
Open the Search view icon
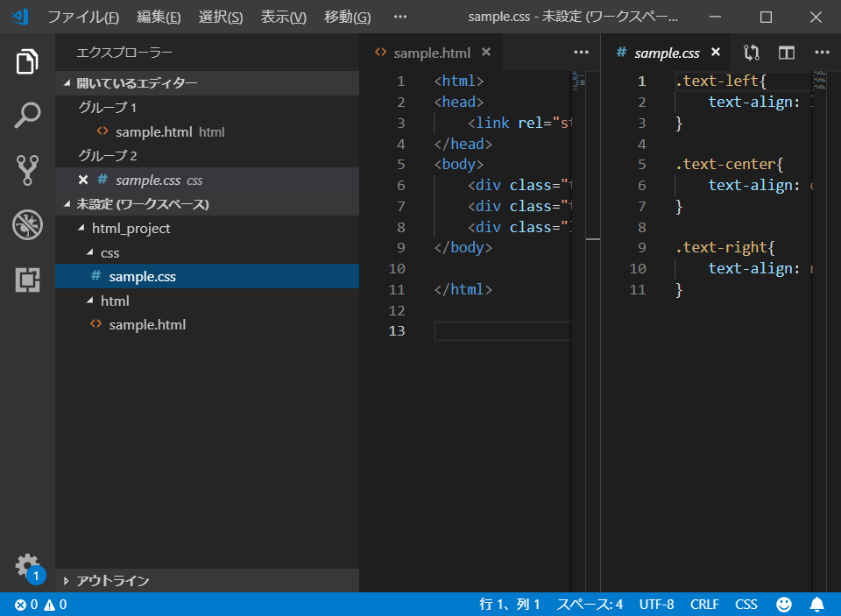[27, 116]
